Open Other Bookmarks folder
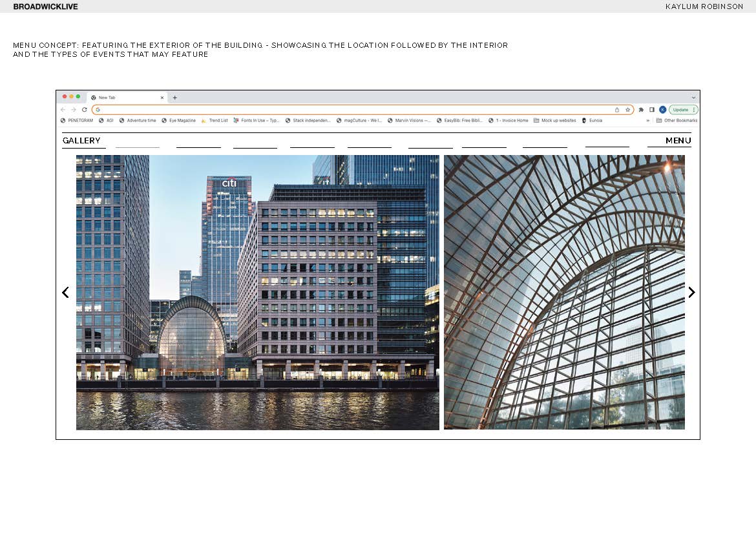 (677, 121)
